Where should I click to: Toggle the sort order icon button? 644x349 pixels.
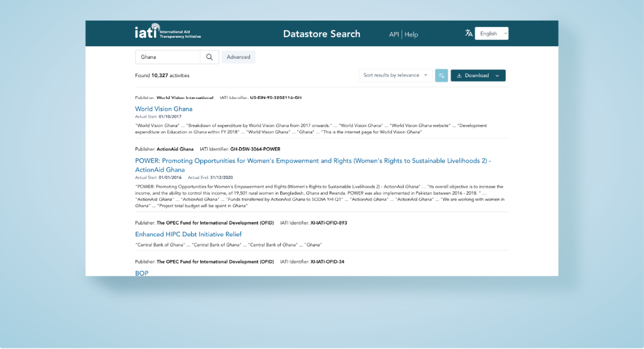pyautogui.click(x=441, y=75)
